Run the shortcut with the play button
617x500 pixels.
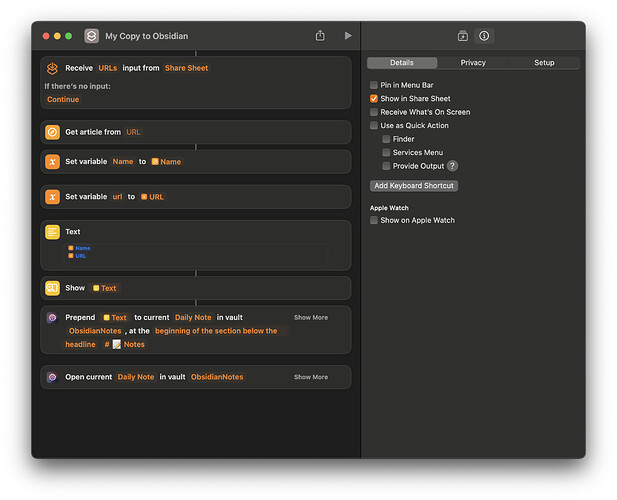(348, 36)
